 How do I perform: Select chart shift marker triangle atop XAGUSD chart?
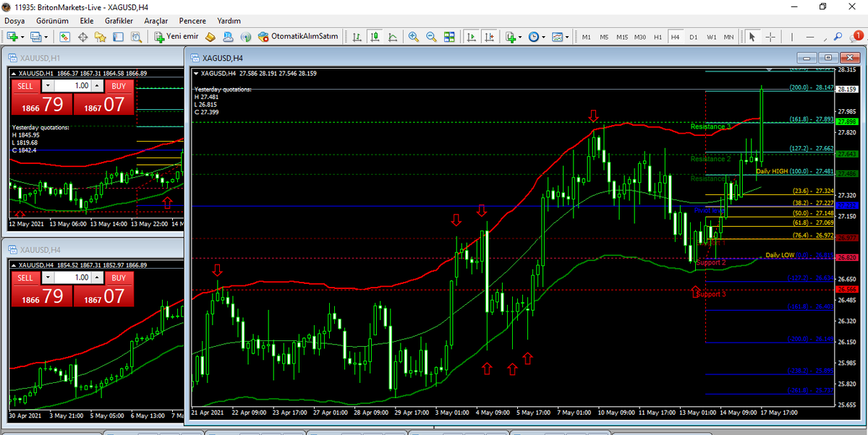click(x=770, y=69)
